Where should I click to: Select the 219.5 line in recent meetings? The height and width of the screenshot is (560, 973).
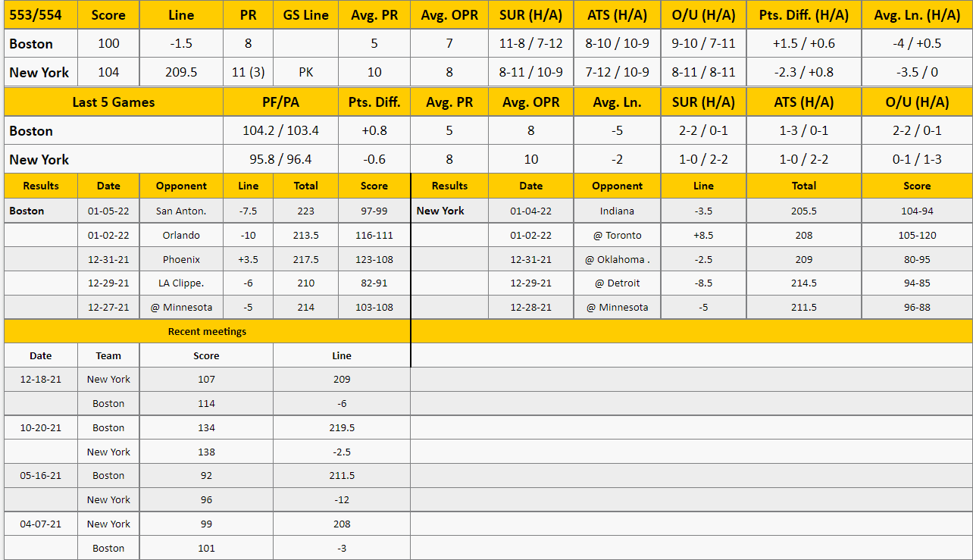click(342, 427)
